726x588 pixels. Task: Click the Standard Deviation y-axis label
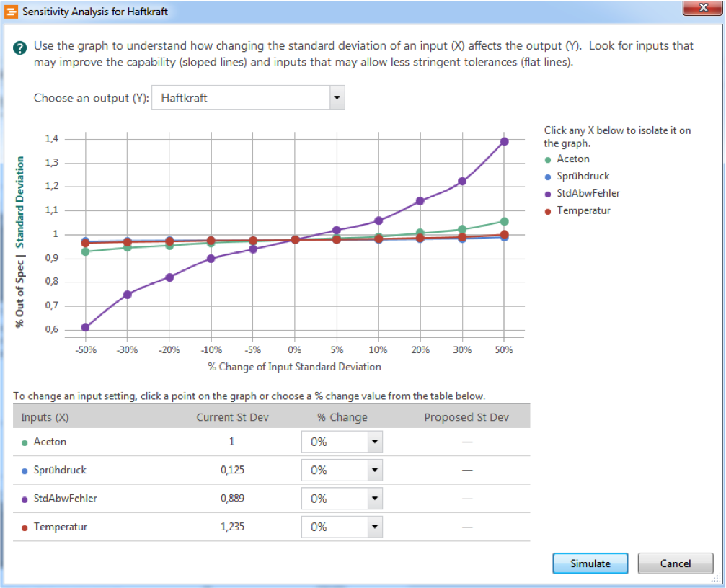(19, 202)
